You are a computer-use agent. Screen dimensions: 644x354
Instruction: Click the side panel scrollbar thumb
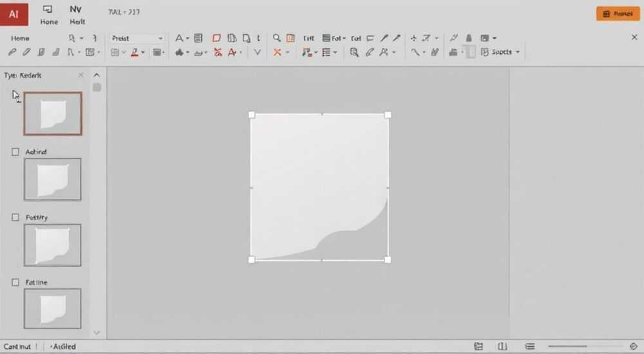tap(97, 87)
